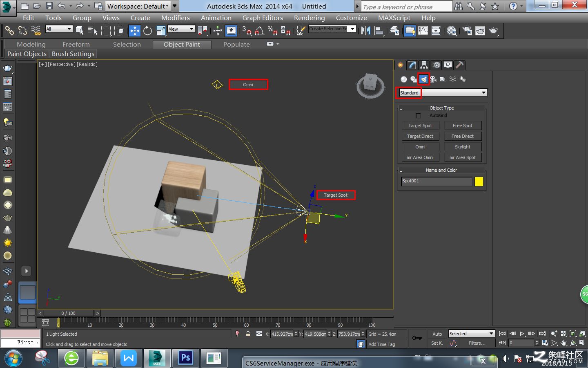The width and height of the screenshot is (588, 368).
Task: Select the Lights category icon
Action: [423, 79]
